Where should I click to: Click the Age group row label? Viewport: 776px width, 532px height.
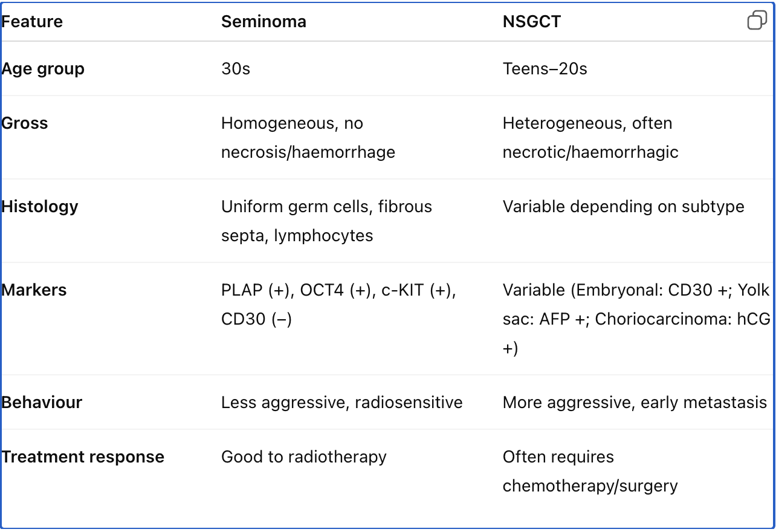pos(43,68)
